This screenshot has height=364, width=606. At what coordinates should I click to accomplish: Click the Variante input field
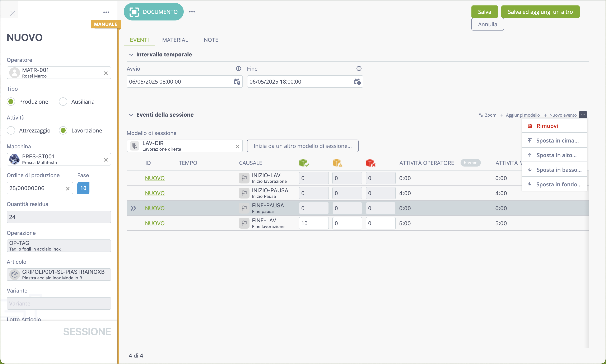point(59,303)
